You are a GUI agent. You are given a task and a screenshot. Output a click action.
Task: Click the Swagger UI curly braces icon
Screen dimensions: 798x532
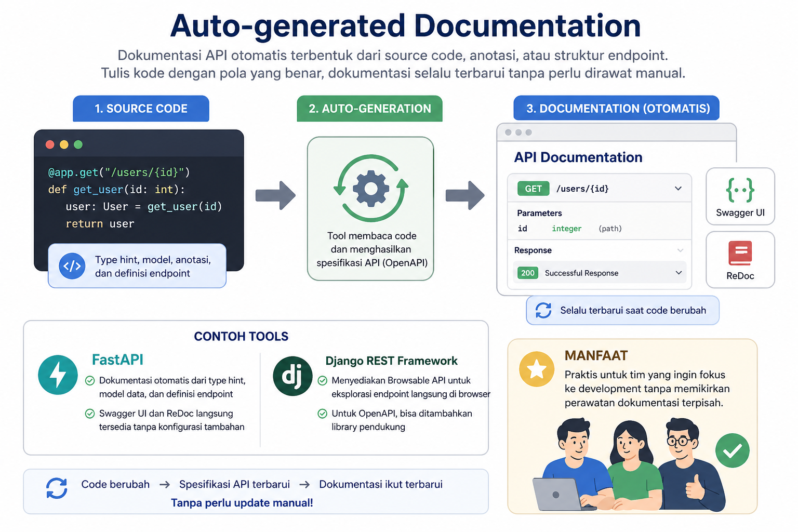[740, 190]
